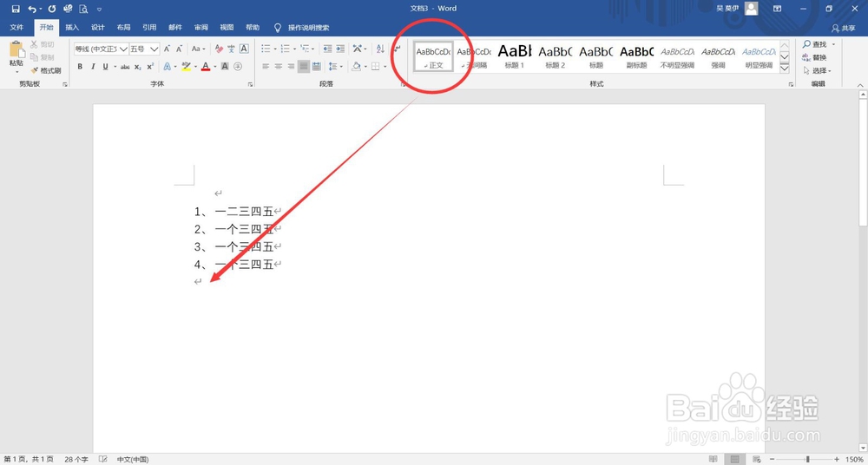Viewport: 868px width, 465px height.
Task: Apply the 标题 2 style
Action: tap(556, 56)
